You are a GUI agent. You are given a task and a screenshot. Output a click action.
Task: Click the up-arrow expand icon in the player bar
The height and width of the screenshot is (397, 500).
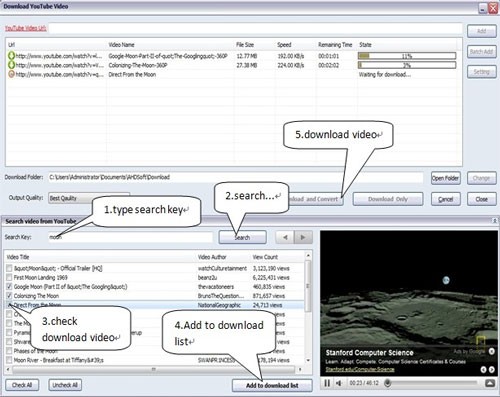[490, 383]
